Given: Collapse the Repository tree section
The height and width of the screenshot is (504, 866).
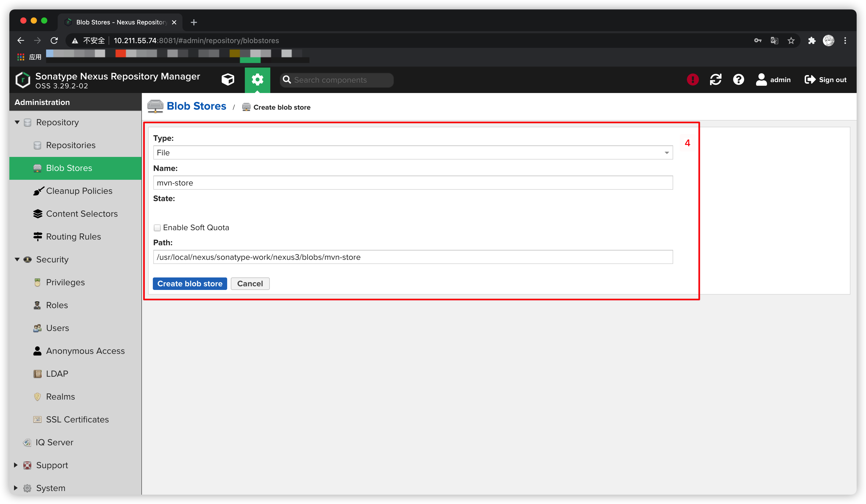Looking at the screenshot, I should [17, 122].
